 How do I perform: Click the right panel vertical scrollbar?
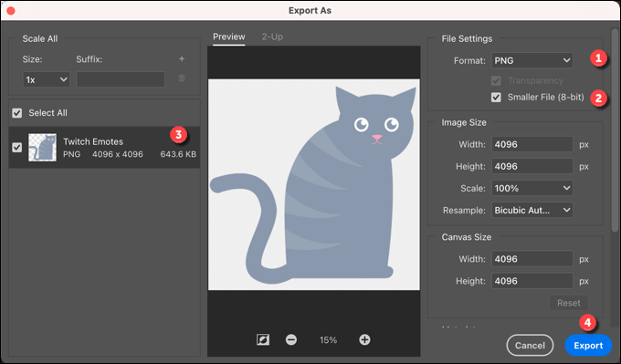click(615, 130)
